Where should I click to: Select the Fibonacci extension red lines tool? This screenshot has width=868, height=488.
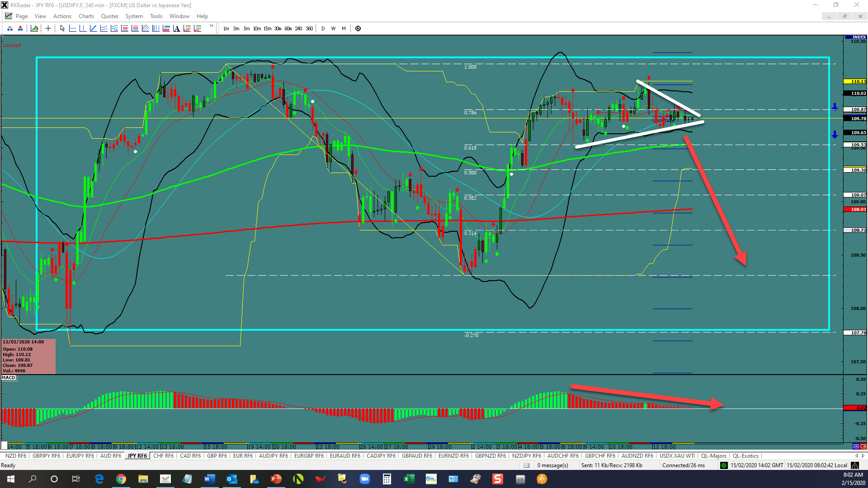click(x=135, y=28)
